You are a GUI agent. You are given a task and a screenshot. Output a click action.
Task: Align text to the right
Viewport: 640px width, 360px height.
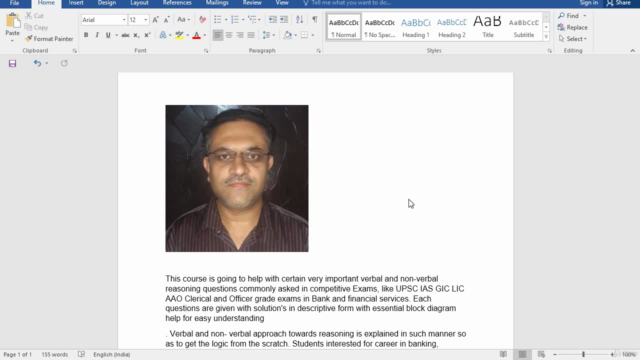coord(240,35)
